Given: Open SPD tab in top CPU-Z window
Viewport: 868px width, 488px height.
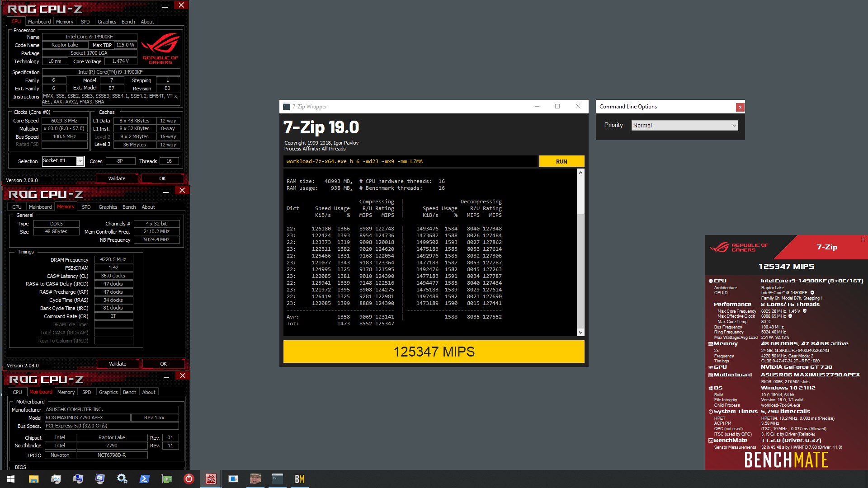Looking at the screenshot, I should coord(85,22).
